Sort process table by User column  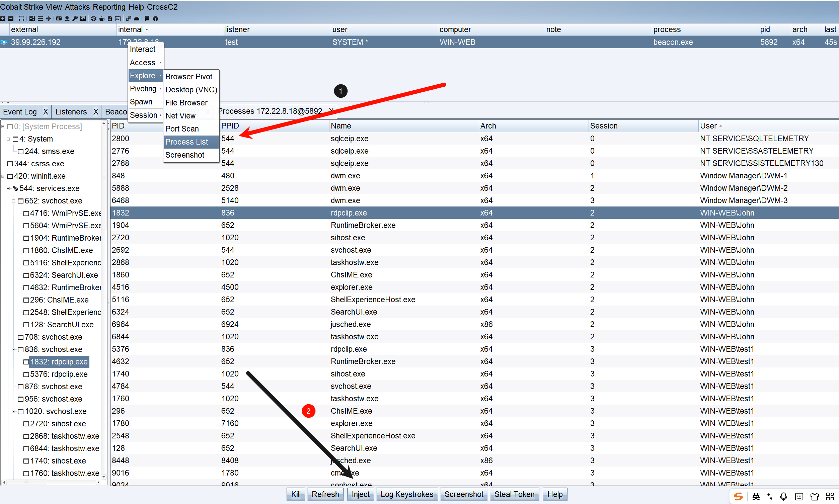[x=708, y=126]
